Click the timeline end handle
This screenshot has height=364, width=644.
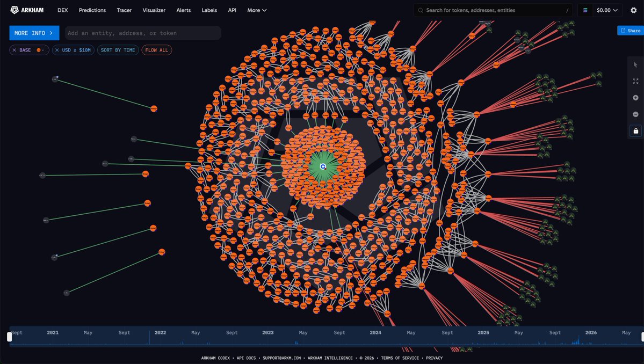[642, 337]
